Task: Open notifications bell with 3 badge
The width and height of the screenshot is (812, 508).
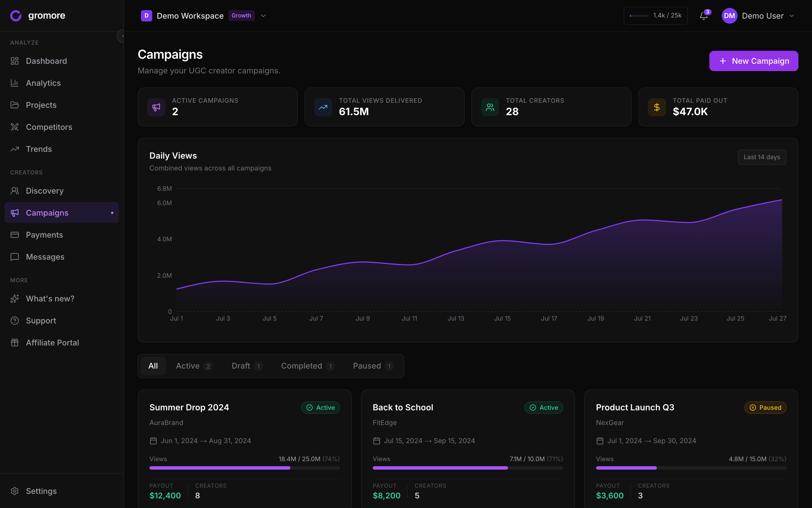Action: coord(704,16)
